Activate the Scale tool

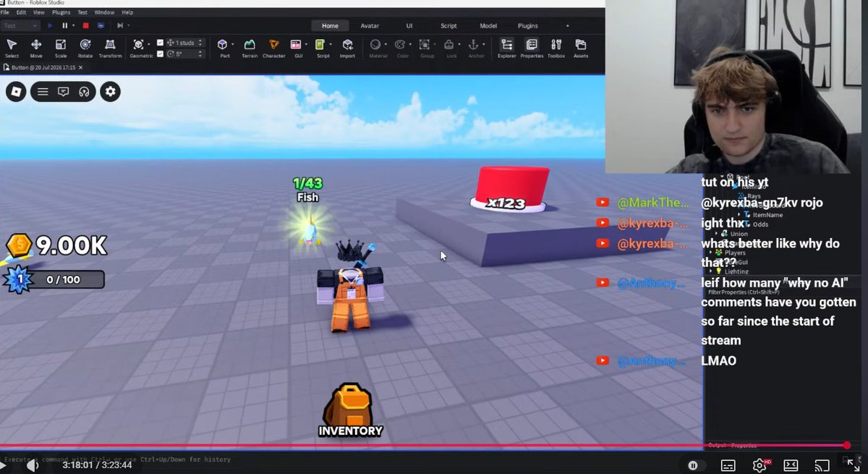point(61,48)
